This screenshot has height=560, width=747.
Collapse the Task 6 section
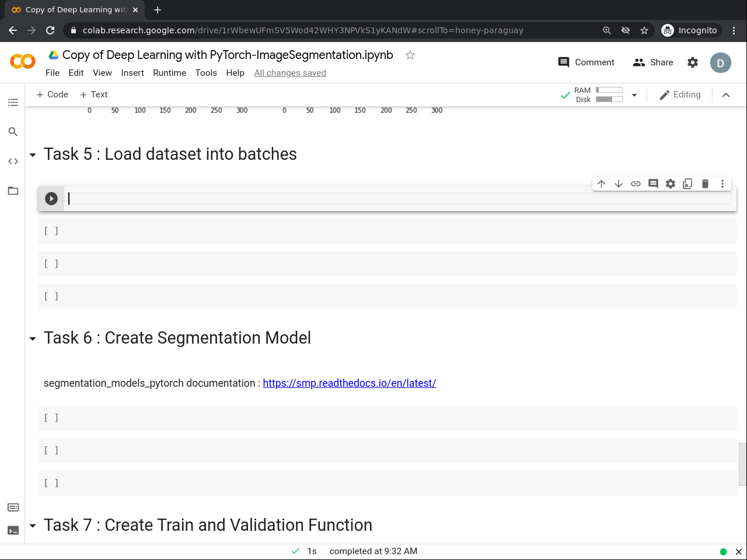pos(33,339)
